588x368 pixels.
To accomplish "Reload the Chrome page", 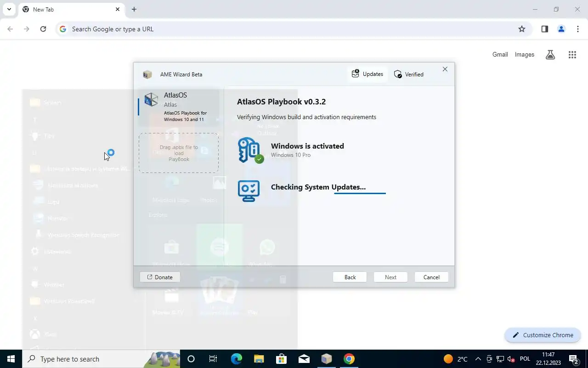I will (x=43, y=29).
